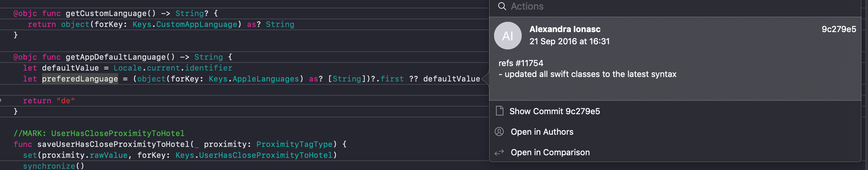The height and width of the screenshot is (170, 868).
Task: Click defaultValue at end of preferedLanguage line
Action: tap(451, 79)
